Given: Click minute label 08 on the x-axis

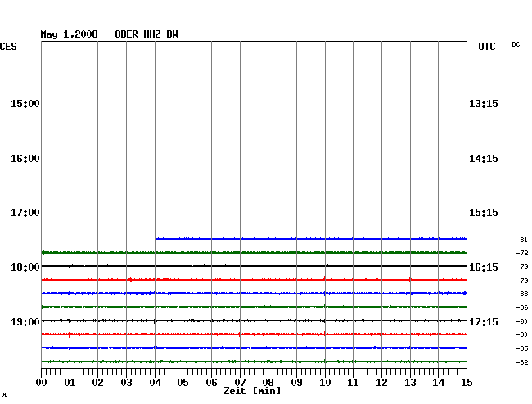Looking at the screenshot, I should (x=268, y=383).
